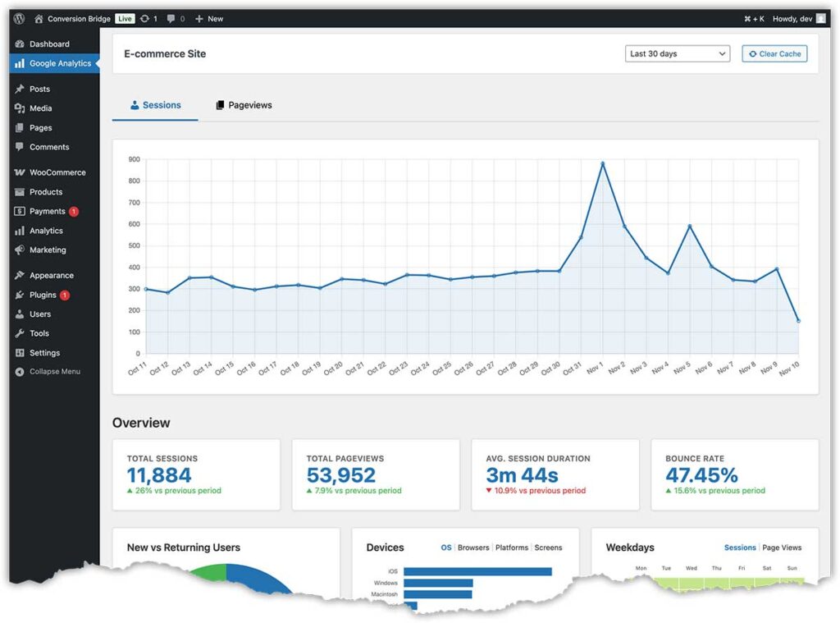840x623 pixels.
Task: Open the comments icon in the admin bar
Action: [x=170, y=18]
